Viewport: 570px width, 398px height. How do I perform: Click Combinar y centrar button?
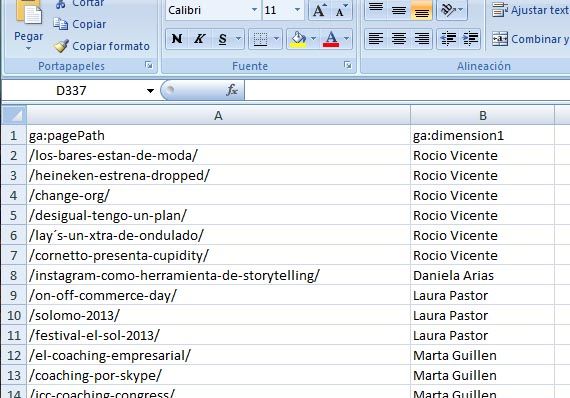coord(530,39)
